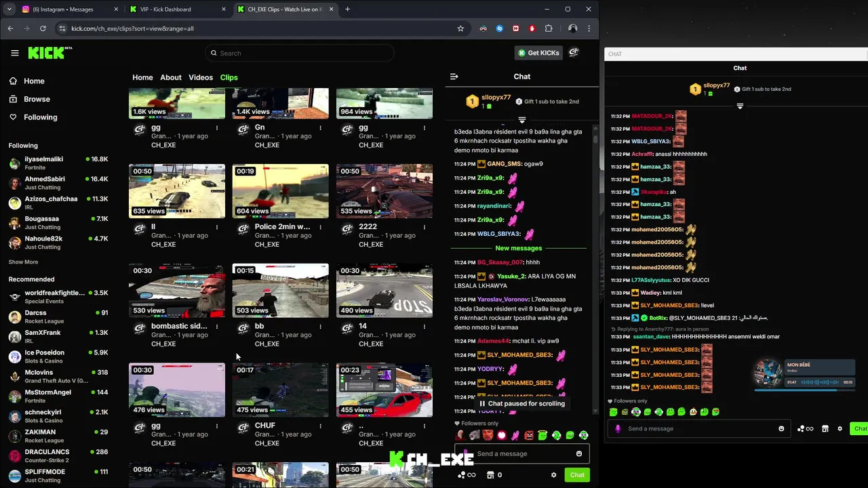
Task: Open the KICKs gift infinity icon
Action: pos(467,475)
